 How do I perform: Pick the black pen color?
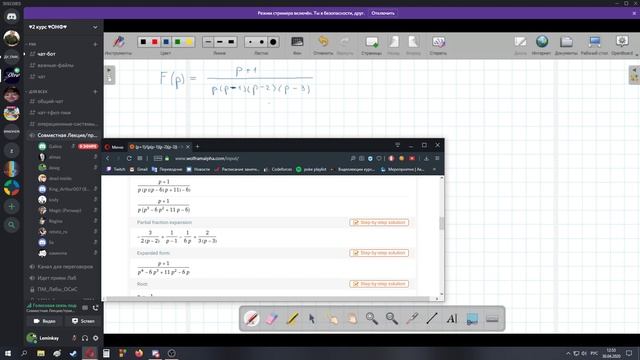[143, 42]
